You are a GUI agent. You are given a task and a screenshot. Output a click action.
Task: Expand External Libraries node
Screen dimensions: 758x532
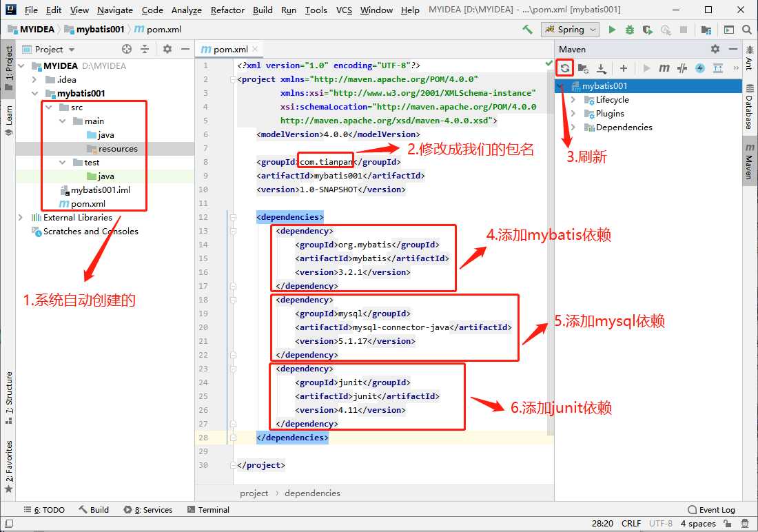[x=20, y=218]
